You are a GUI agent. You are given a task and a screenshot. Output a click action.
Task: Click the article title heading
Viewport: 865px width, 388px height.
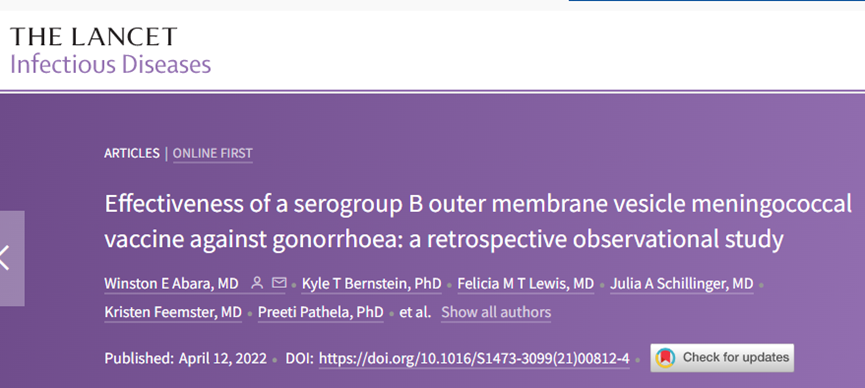tap(478, 222)
